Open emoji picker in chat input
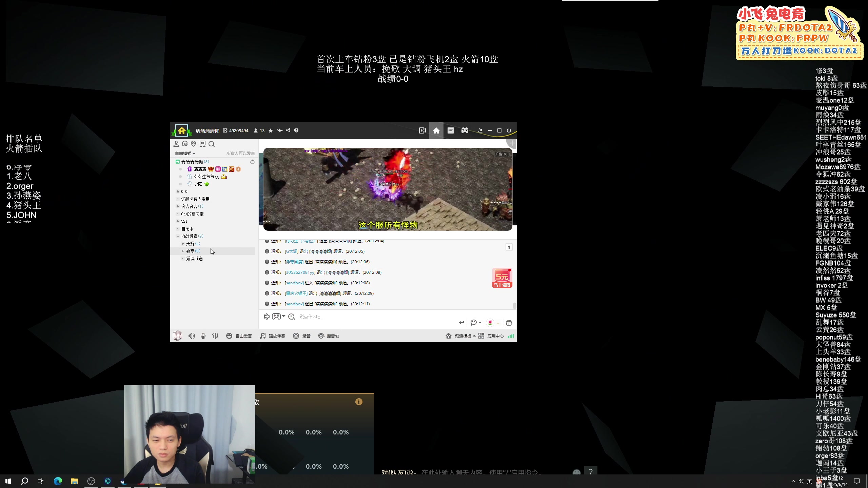 [x=292, y=317]
